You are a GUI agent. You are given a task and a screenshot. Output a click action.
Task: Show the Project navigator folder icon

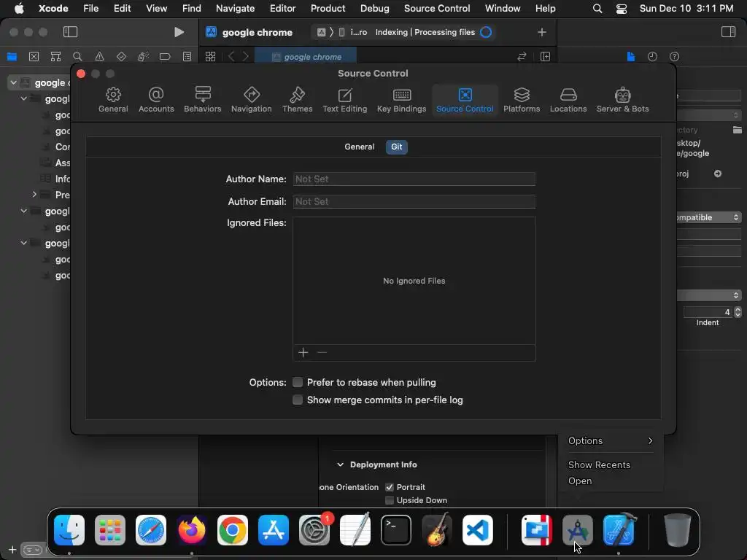[12, 57]
